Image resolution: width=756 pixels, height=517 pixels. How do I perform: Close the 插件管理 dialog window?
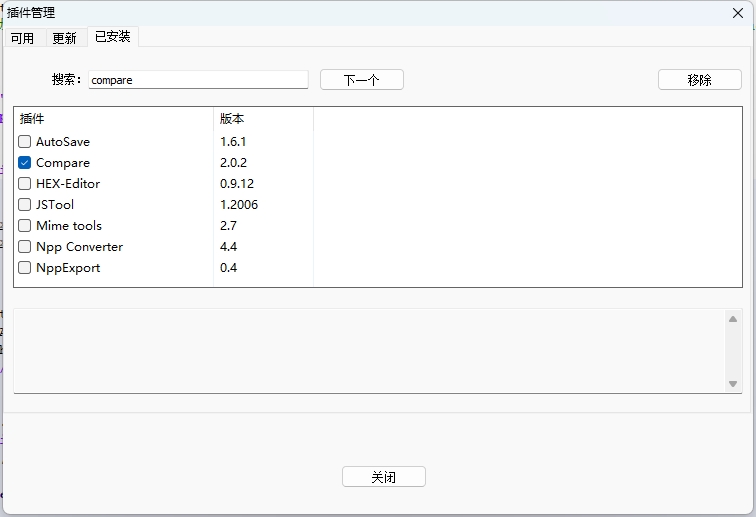coord(738,13)
